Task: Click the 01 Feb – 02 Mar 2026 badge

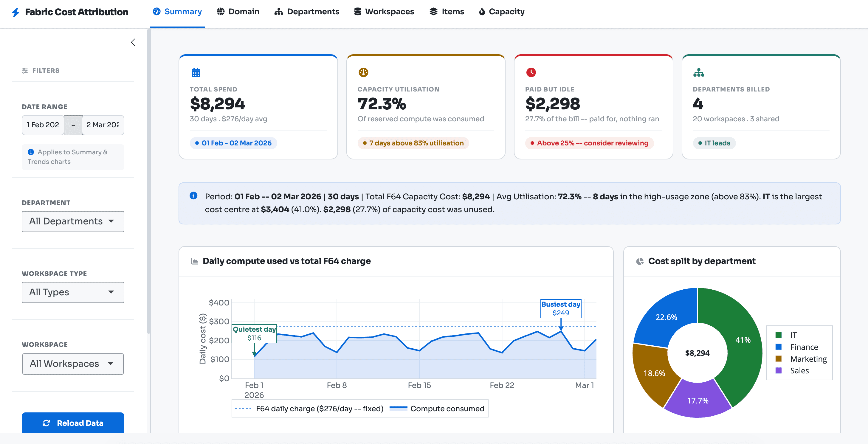Action: coord(233,143)
